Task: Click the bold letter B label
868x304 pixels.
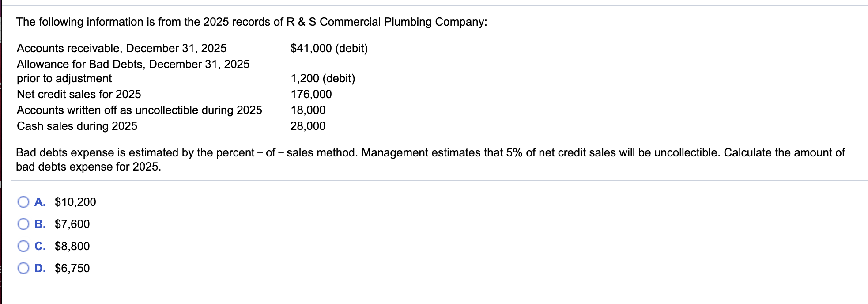Action: (40, 224)
